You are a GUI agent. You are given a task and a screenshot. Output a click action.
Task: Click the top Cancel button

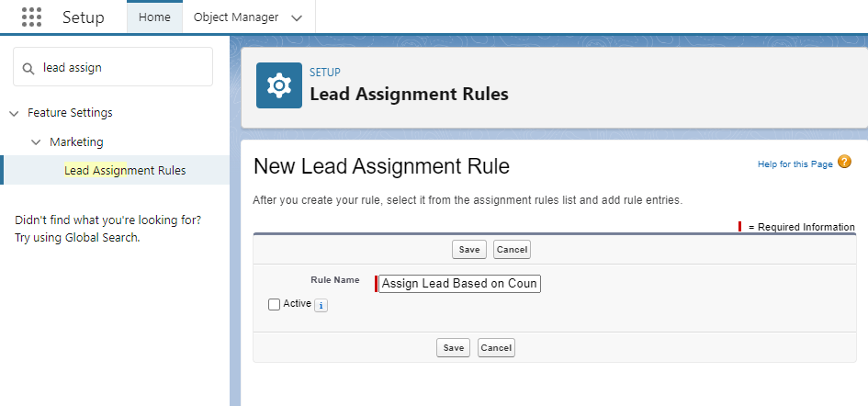[x=512, y=250]
